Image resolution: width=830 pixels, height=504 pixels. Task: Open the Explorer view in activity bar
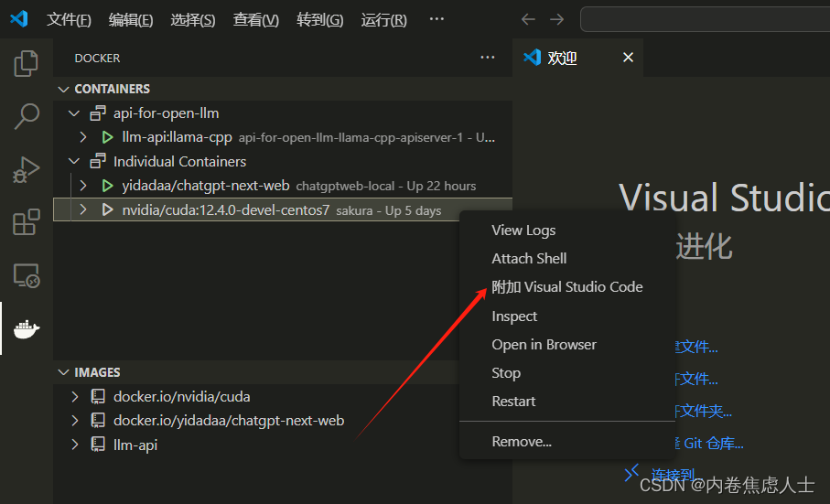coord(26,64)
